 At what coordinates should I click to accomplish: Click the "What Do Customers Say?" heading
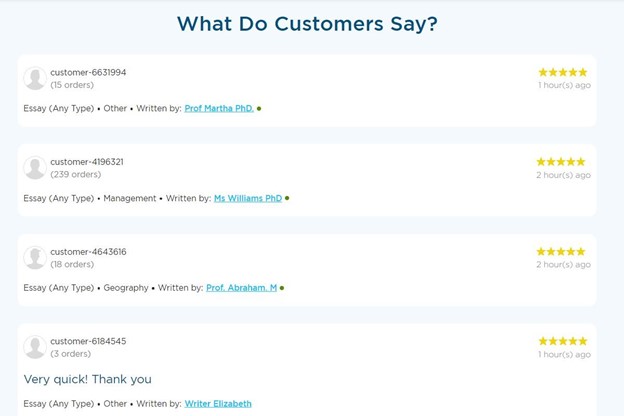tap(307, 24)
